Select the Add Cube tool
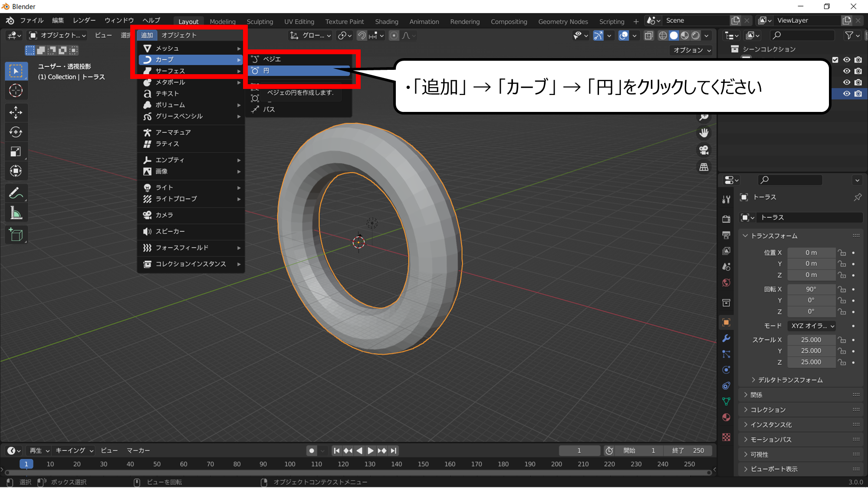The image size is (868, 488). click(x=16, y=235)
